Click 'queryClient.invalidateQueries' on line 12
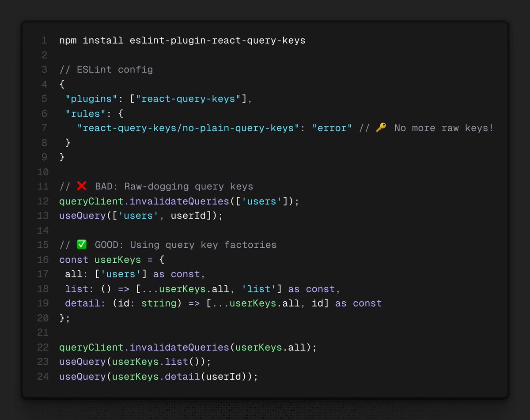 (144, 201)
